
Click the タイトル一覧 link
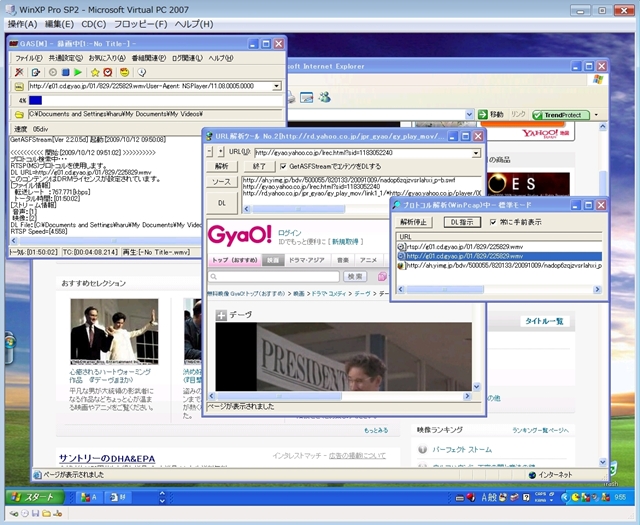point(544,321)
